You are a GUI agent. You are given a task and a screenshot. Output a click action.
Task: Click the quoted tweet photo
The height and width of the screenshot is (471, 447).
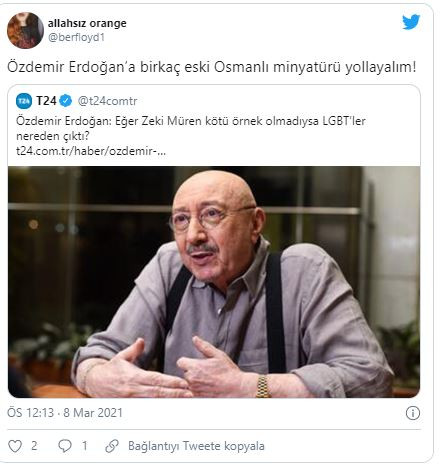point(214,282)
